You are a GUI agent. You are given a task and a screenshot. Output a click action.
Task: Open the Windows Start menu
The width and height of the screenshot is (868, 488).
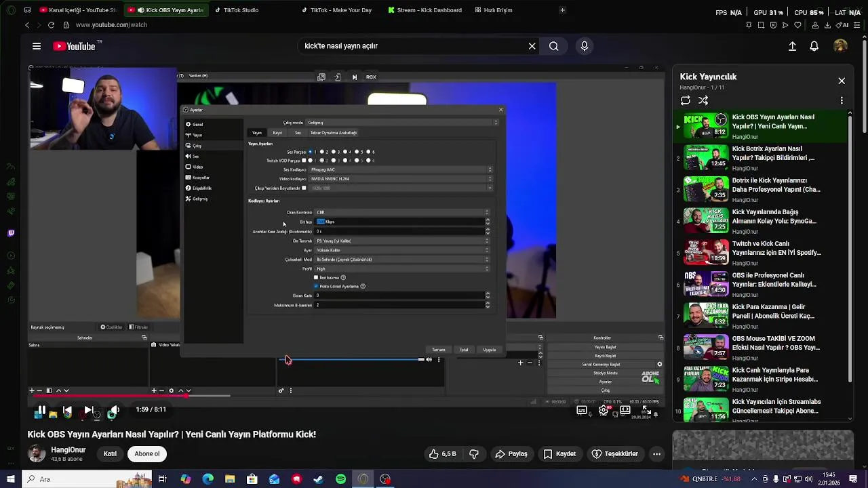(10, 479)
